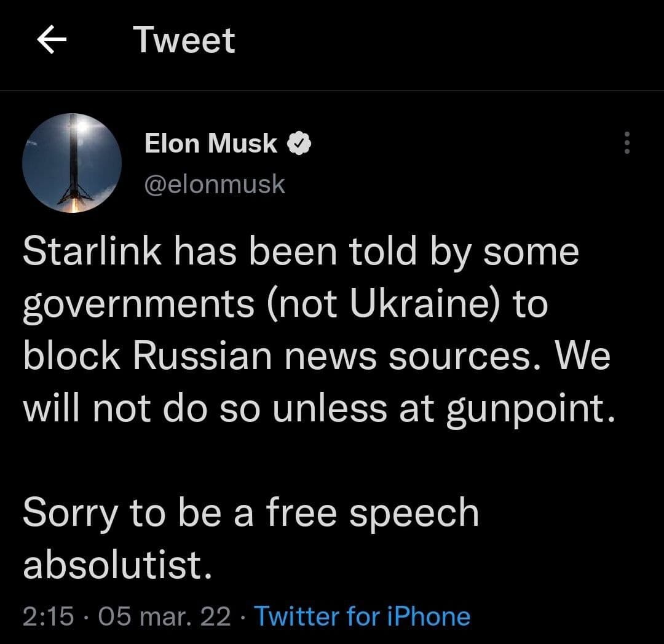This screenshot has width=664, height=644.
Task: Open the Twitter for iPhone source link
Action: (x=362, y=616)
